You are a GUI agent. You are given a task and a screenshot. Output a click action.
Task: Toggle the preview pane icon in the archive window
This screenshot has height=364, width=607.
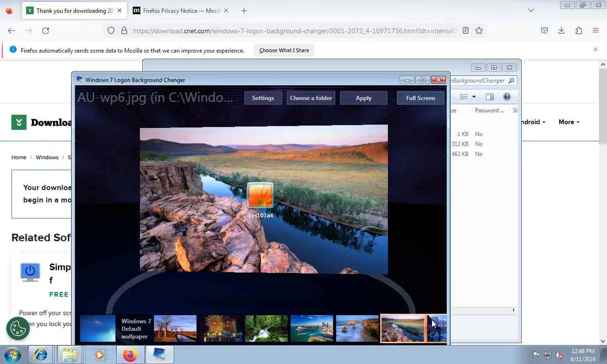click(490, 97)
